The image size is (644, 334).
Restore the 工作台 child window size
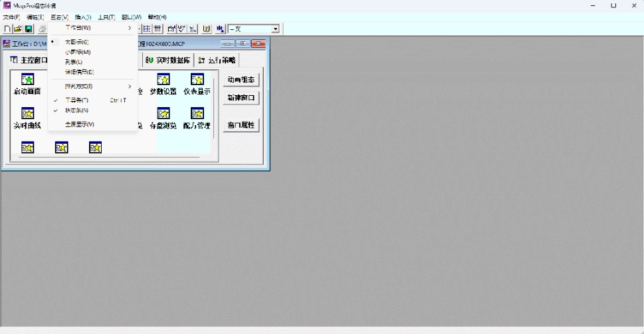pyautogui.click(x=243, y=44)
